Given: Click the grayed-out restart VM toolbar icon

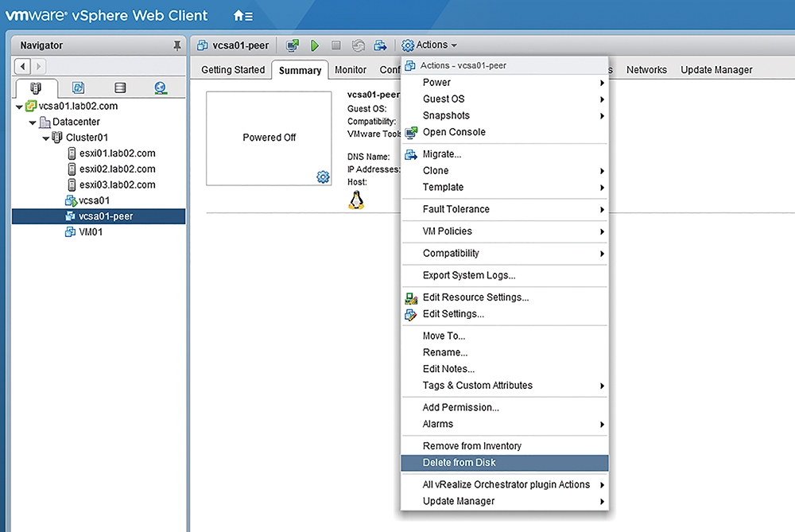Looking at the screenshot, I should [x=358, y=45].
